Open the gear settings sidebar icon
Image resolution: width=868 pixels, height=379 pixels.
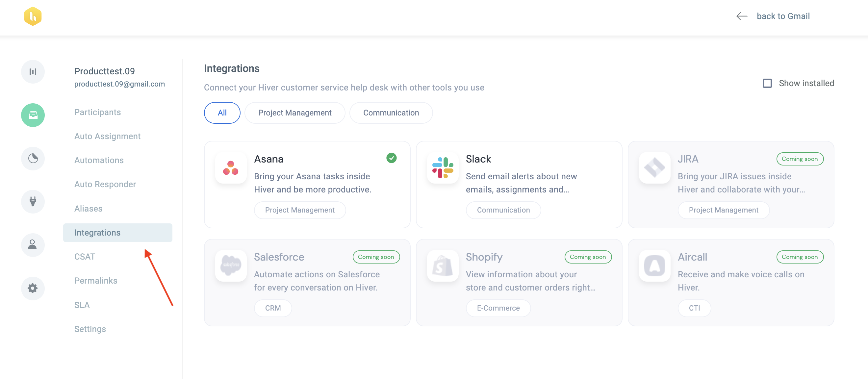click(33, 289)
